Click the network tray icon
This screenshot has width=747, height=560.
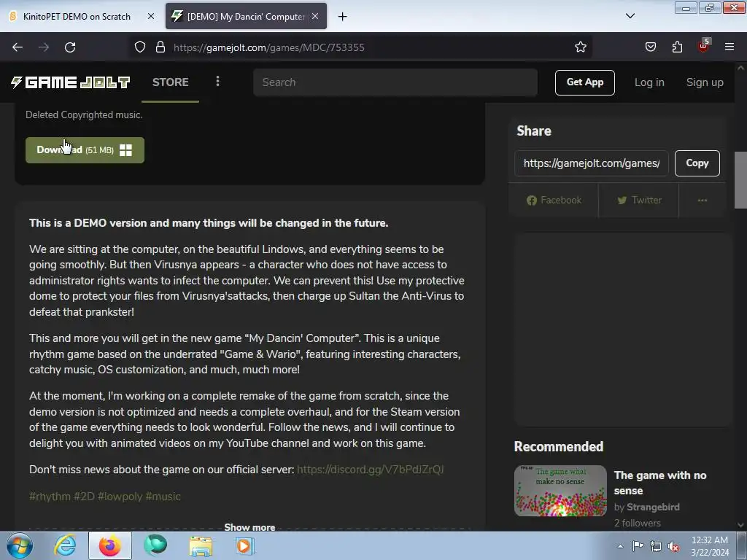click(x=656, y=546)
